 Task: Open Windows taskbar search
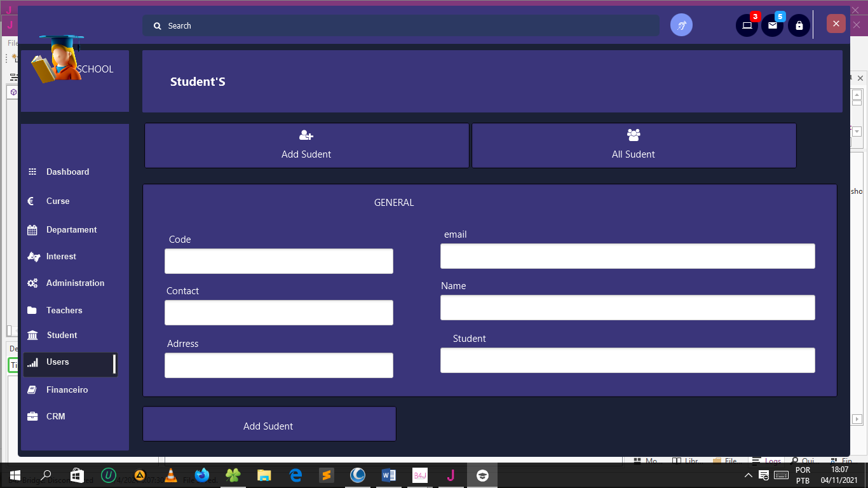point(46,475)
